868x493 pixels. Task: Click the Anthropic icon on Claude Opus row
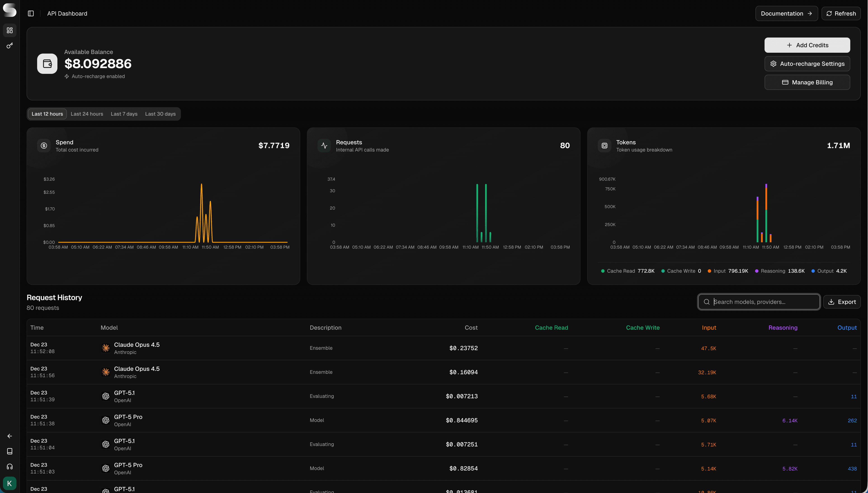106,348
